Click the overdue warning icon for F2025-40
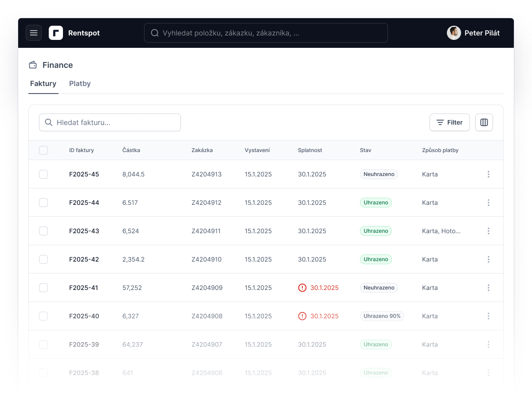This screenshot has height=399, width=532. (302, 316)
